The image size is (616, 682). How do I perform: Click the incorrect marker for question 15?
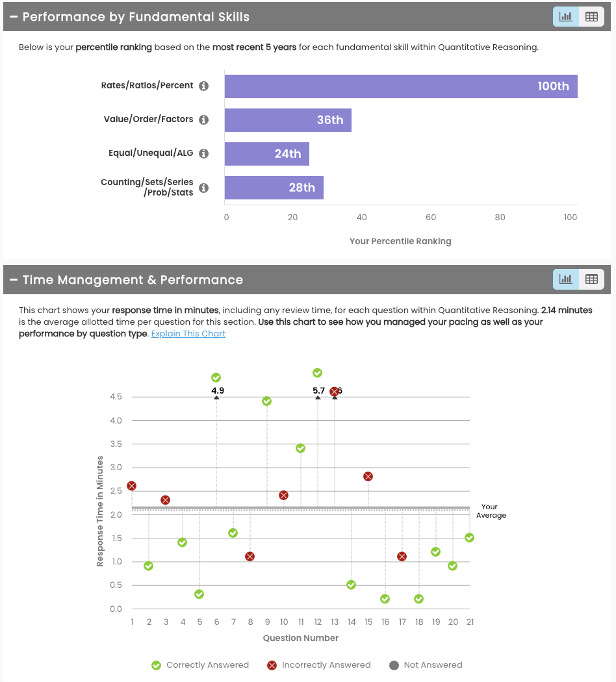(x=368, y=476)
